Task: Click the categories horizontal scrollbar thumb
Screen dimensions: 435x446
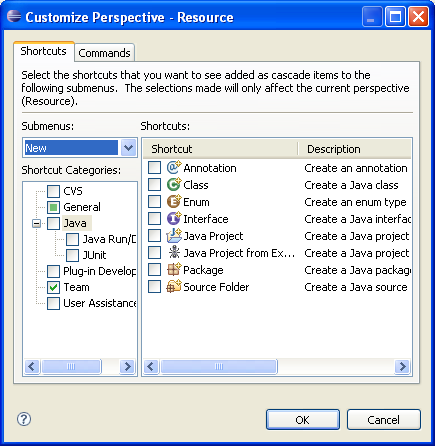Action: click(x=71, y=367)
